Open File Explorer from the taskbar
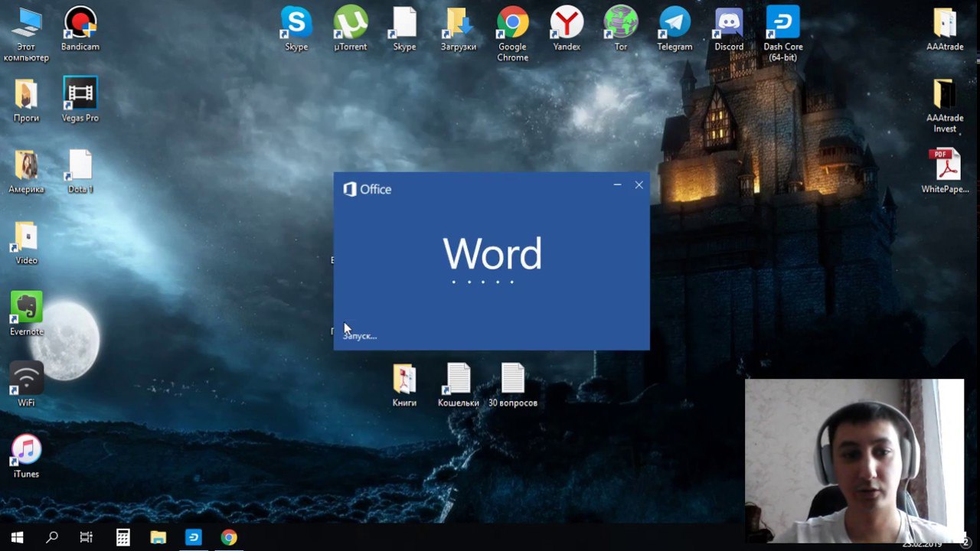980x551 pixels. [158, 537]
